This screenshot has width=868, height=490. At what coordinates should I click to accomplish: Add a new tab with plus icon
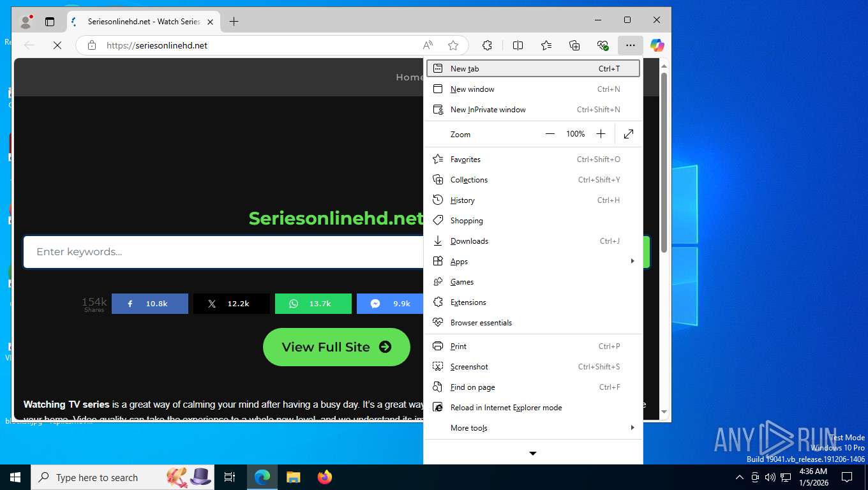(234, 22)
